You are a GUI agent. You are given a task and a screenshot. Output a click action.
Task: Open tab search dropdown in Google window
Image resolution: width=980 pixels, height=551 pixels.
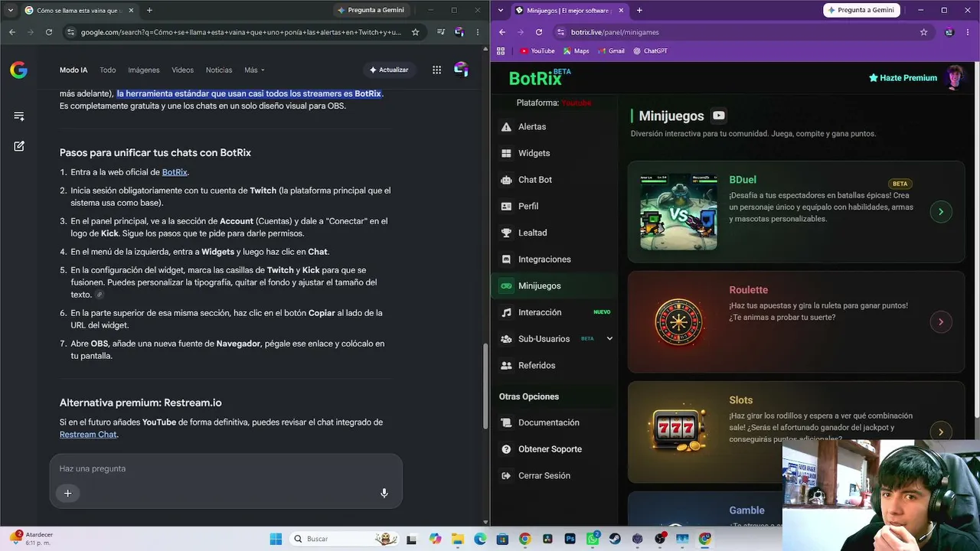10,10
